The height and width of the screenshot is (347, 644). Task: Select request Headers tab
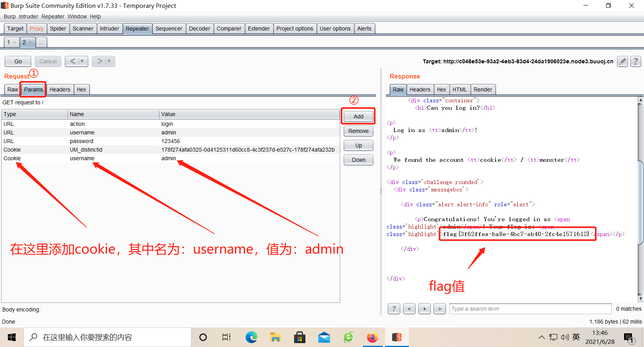coord(60,89)
